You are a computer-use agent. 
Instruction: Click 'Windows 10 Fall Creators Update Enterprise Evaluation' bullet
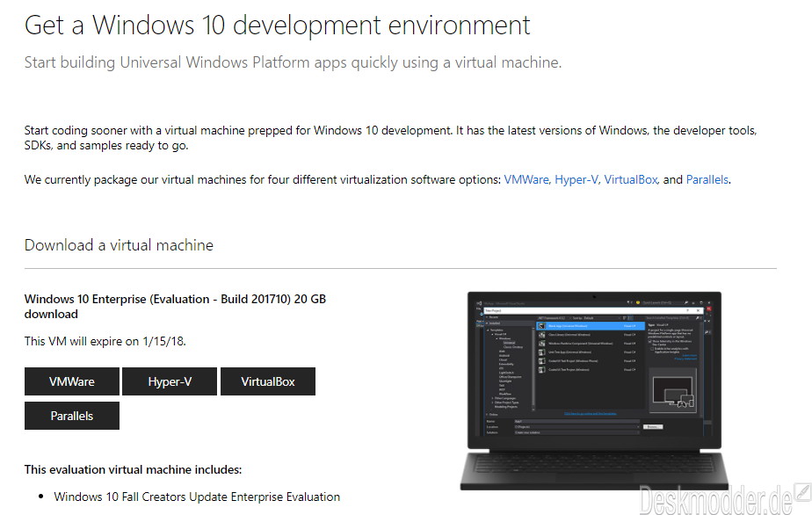pos(197,497)
